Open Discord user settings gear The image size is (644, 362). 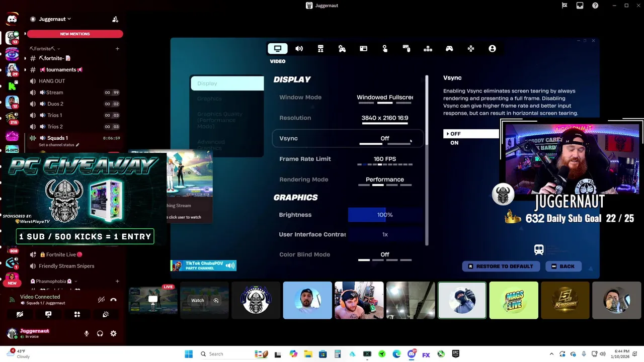point(113,333)
